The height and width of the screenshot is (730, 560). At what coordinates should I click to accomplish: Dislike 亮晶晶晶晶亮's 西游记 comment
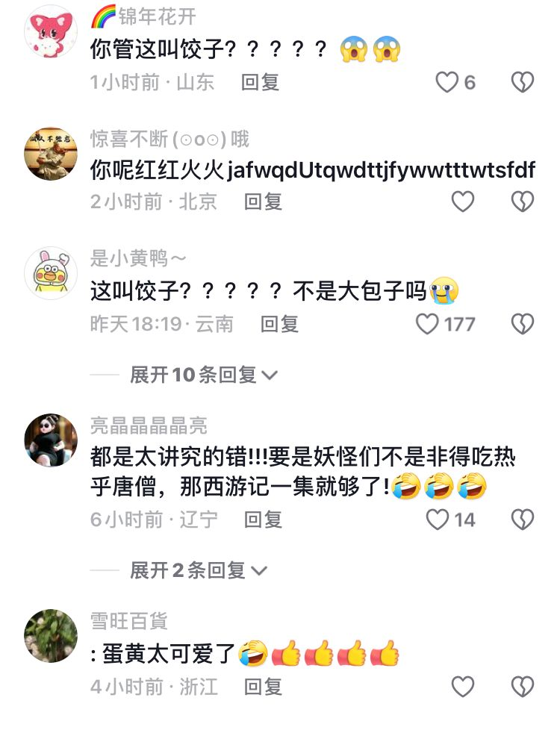tap(522, 520)
